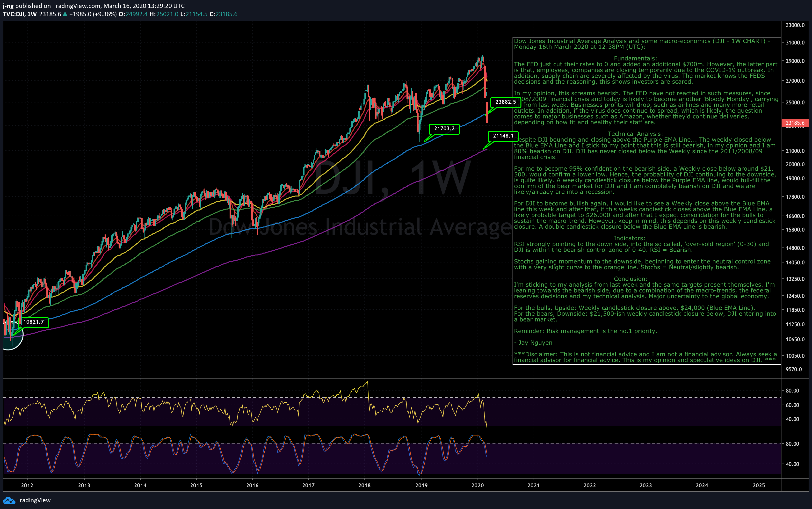
Task: Click the 2021 label on time axis
Action: click(x=533, y=485)
